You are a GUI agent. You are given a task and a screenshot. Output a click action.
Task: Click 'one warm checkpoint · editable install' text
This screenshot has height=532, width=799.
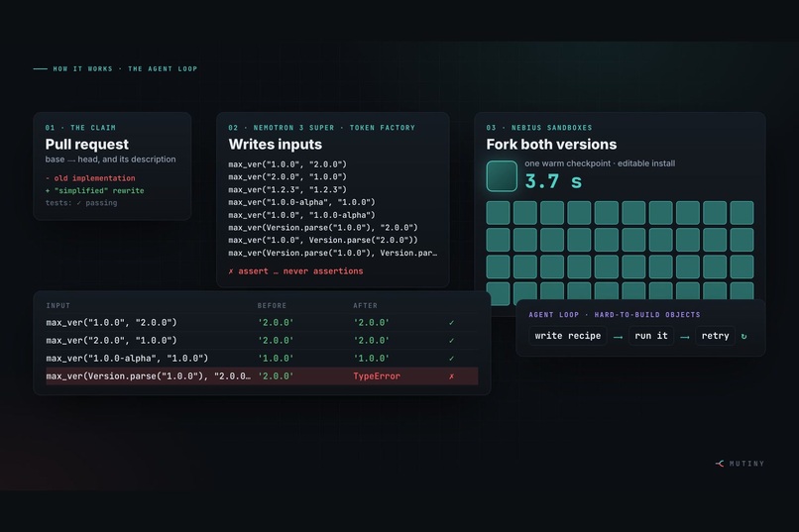(600, 163)
